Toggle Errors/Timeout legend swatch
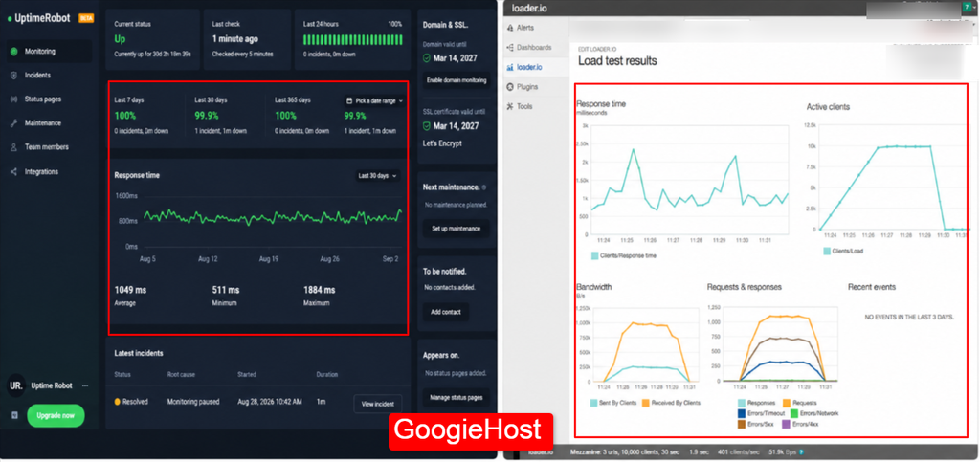The image size is (980, 462). [x=742, y=413]
